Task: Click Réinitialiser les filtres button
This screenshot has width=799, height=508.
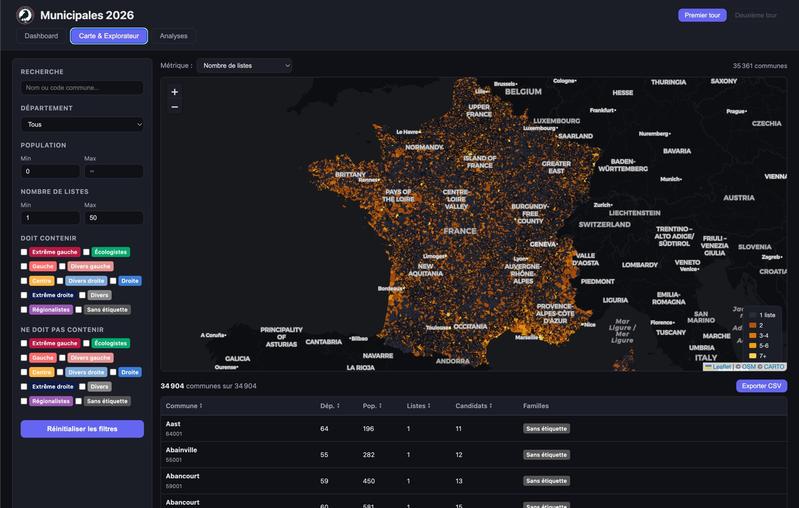Action: [x=82, y=429]
